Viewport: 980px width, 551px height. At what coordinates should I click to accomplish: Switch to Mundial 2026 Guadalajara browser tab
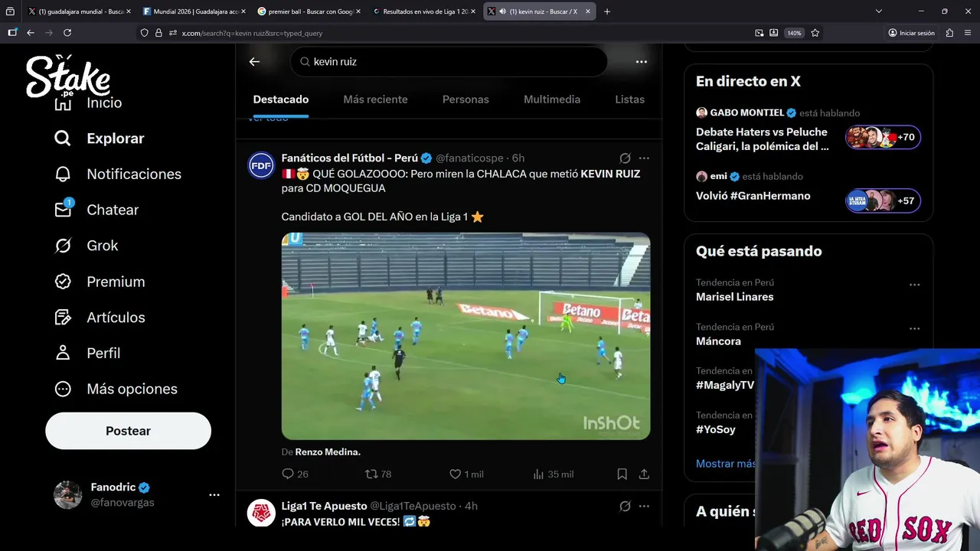coord(193,11)
